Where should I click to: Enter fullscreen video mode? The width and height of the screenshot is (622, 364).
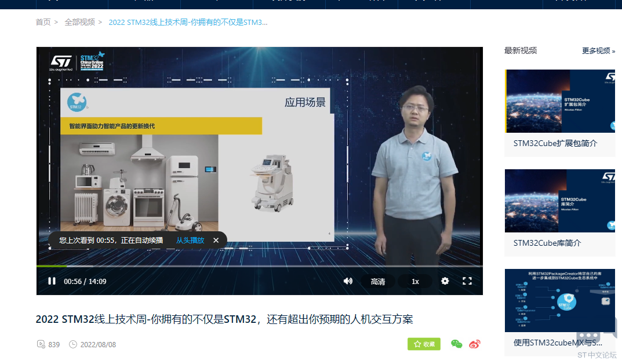(467, 281)
